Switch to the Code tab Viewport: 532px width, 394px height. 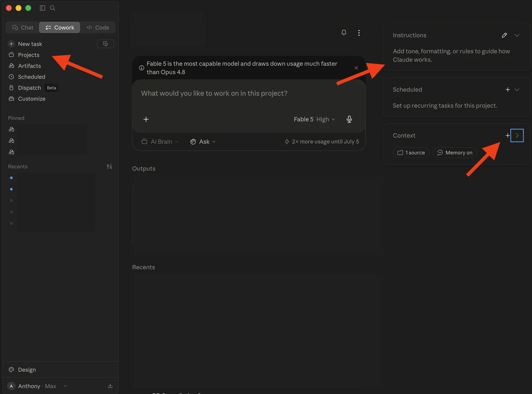click(98, 28)
